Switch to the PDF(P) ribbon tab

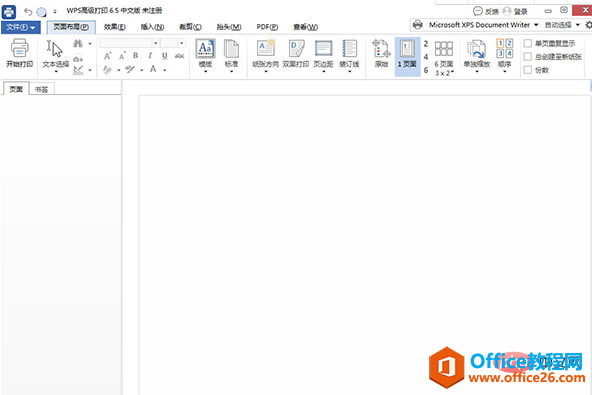[267, 27]
